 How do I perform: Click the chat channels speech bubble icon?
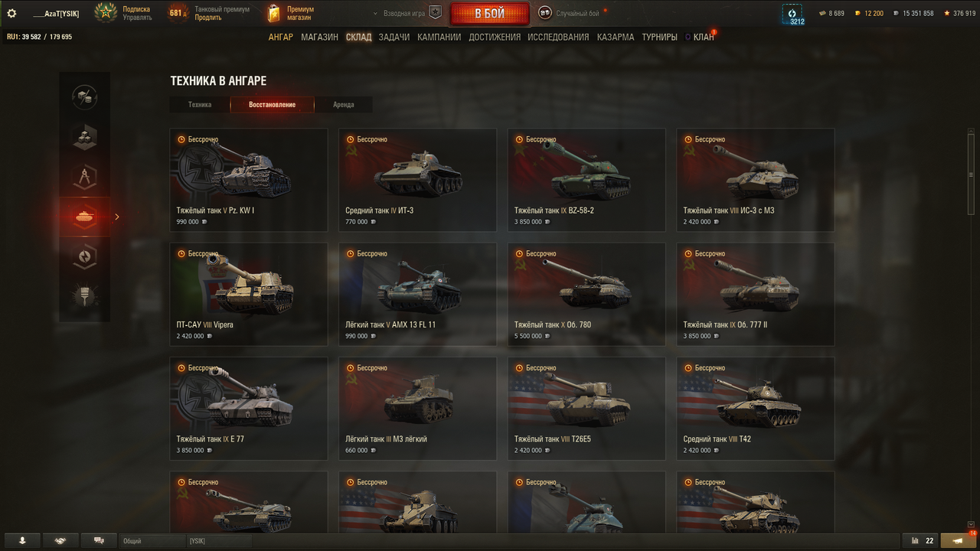pyautogui.click(x=99, y=540)
